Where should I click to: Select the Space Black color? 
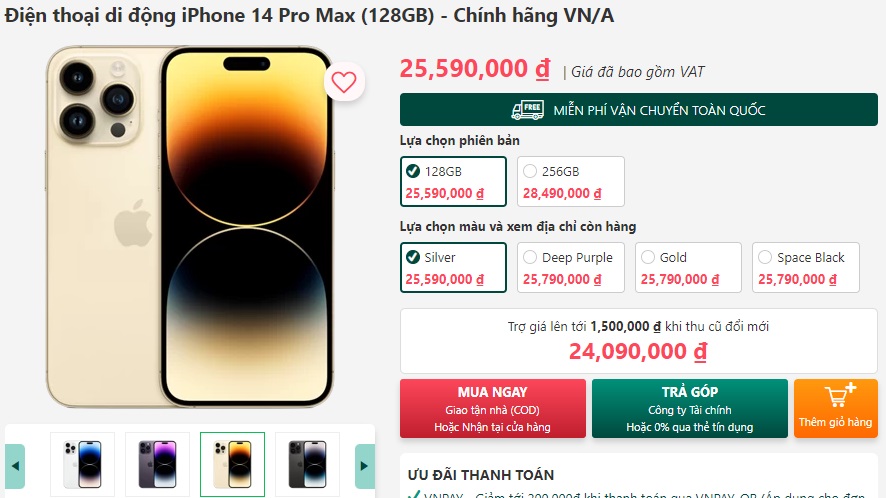[806, 267]
